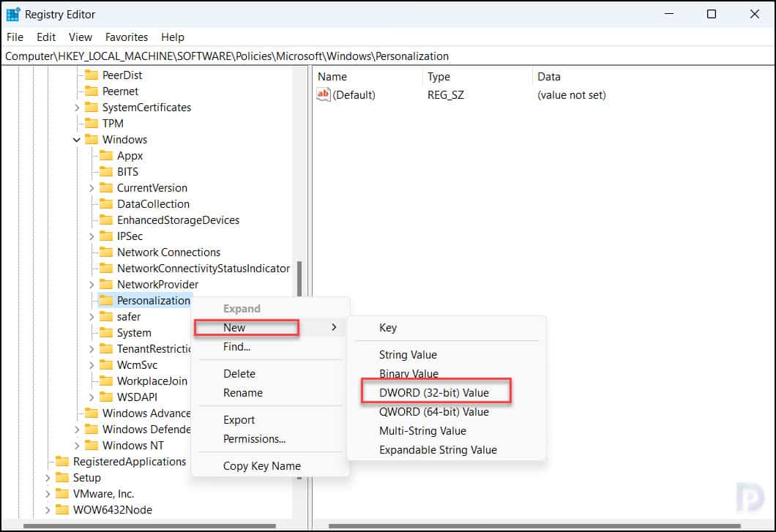Click the PeerDist folder icon

(91, 75)
